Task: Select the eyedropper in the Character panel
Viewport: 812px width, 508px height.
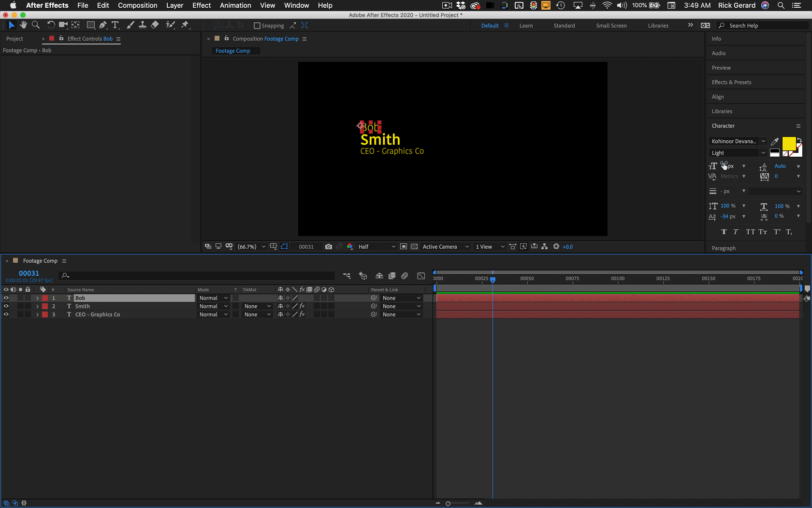Action: (774, 141)
